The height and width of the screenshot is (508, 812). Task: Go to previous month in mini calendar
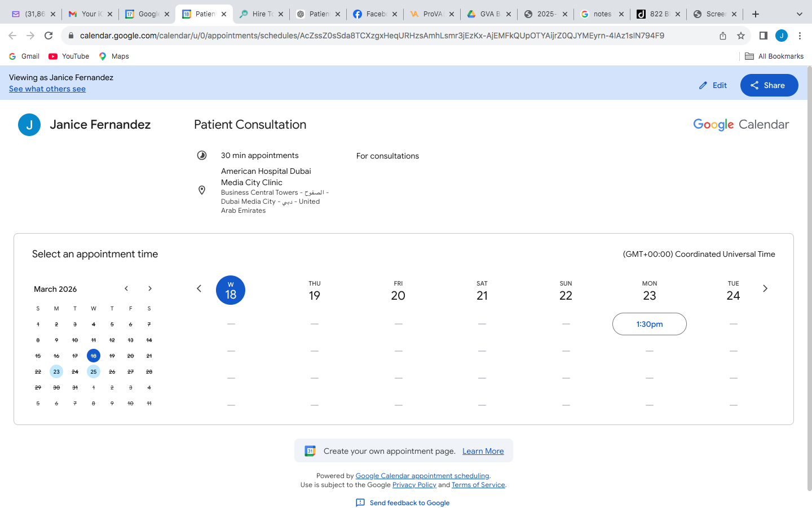pos(126,288)
